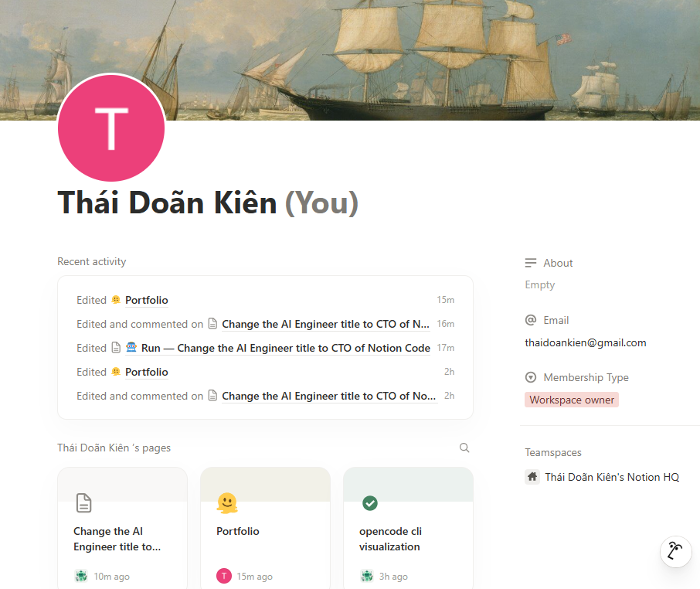The image size is (700, 589).
Task: Click the Teamspace home icon
Action: pyautogui.click(x=532, y=477)
